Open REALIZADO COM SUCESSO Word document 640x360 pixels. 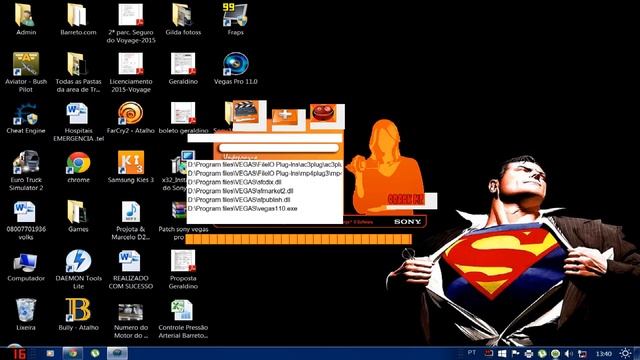click(131, 269)
